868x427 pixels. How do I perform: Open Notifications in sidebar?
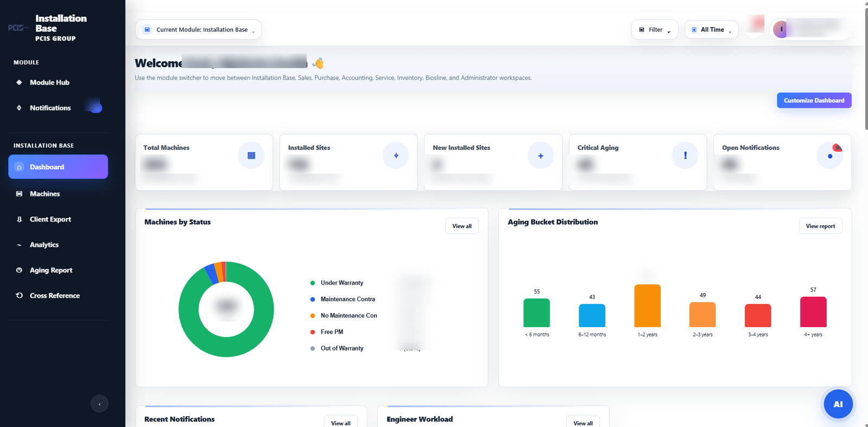point(58,108)
